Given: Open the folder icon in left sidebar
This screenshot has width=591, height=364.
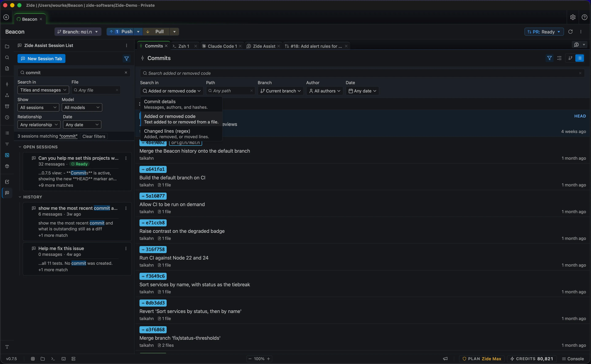Looking at the screenshot, I should (x=7, y=47).
